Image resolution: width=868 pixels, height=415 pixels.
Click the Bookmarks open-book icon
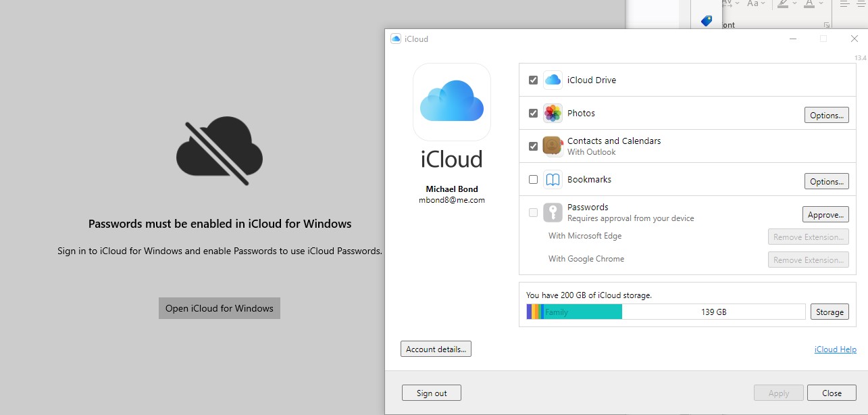[553, 179]
